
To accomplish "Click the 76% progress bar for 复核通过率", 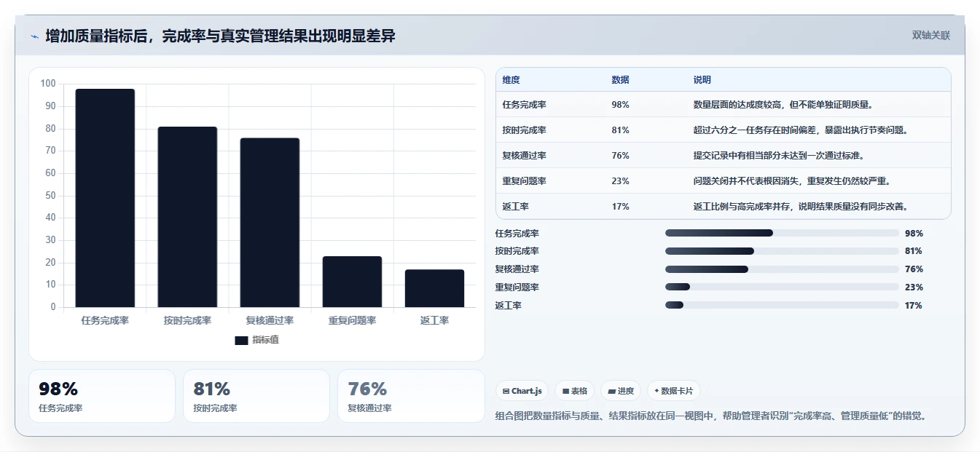I will pyautogui.click(x=782, y=269).
